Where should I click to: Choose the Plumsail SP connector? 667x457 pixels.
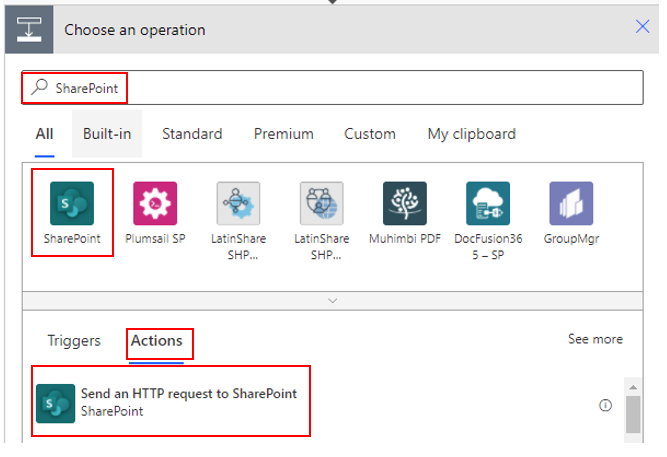point(155,203)
